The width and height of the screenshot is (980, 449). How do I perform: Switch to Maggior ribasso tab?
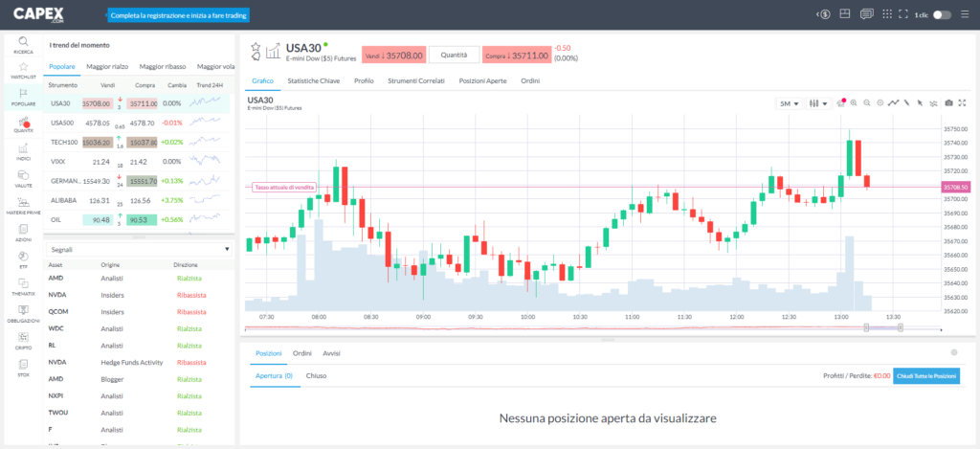click(x=162, y=66)
